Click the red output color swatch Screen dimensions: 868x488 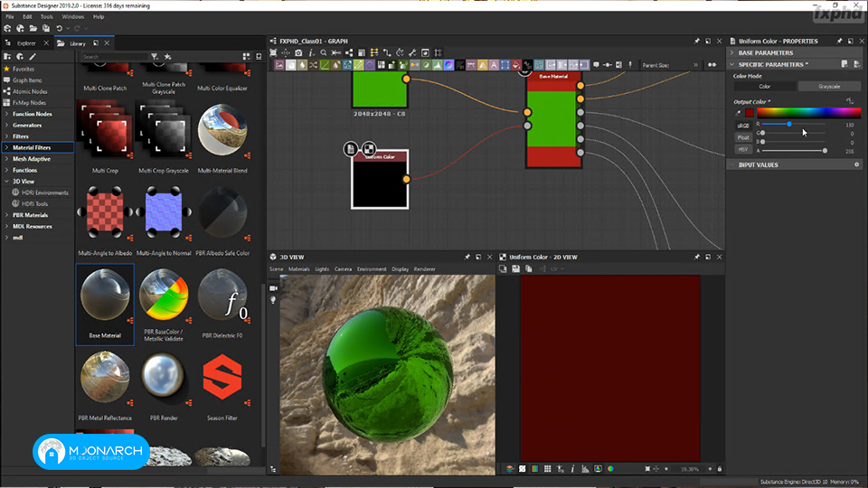pyautogui.click(x=749, y=113)
